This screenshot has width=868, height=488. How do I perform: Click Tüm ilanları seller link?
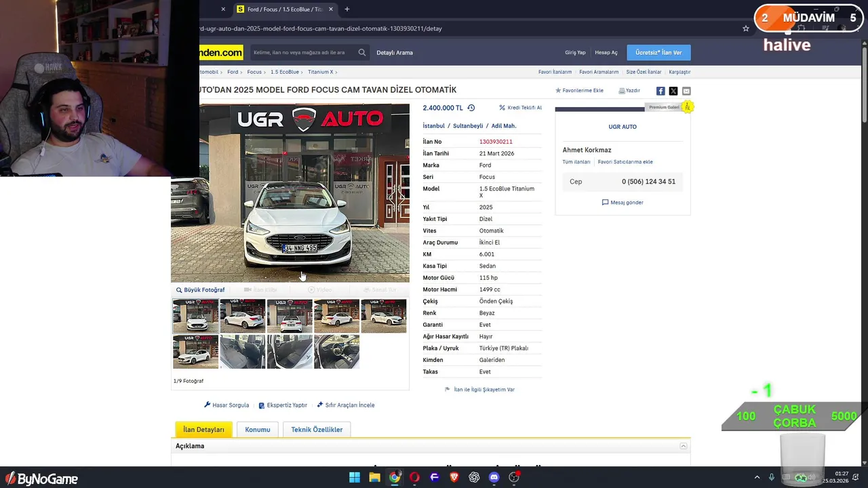(x=576, y=162)
